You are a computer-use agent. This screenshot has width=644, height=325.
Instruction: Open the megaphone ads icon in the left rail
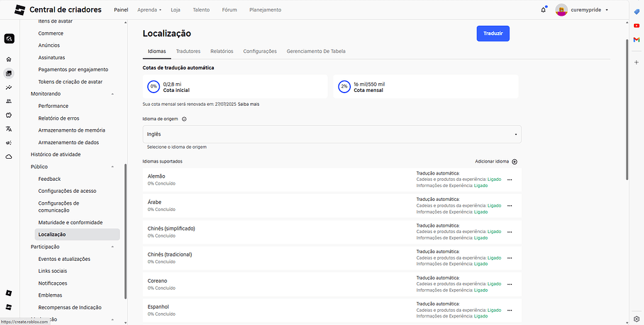pos(9,143)
